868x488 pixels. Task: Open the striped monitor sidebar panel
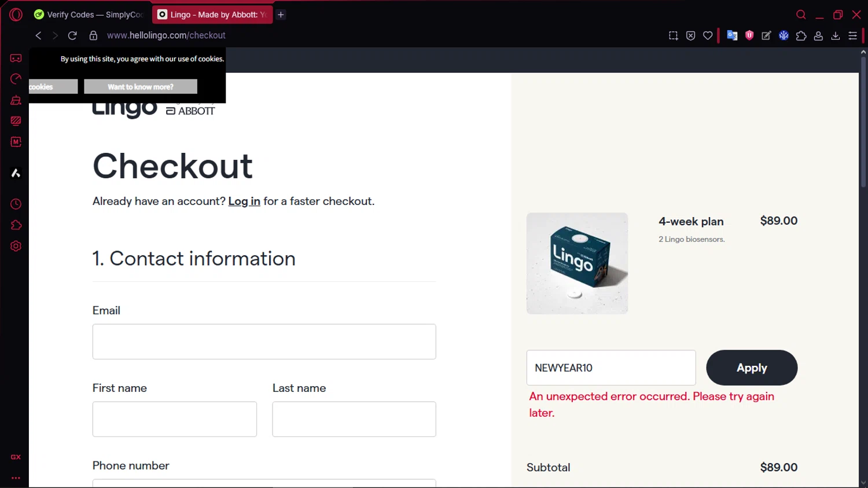pos(16,121)
